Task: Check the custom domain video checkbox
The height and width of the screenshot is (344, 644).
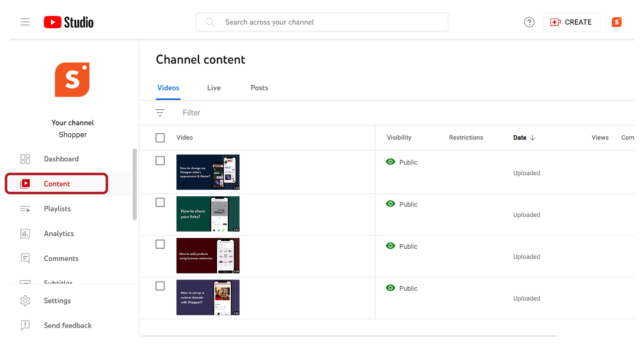Action: [x=160, y=286]
